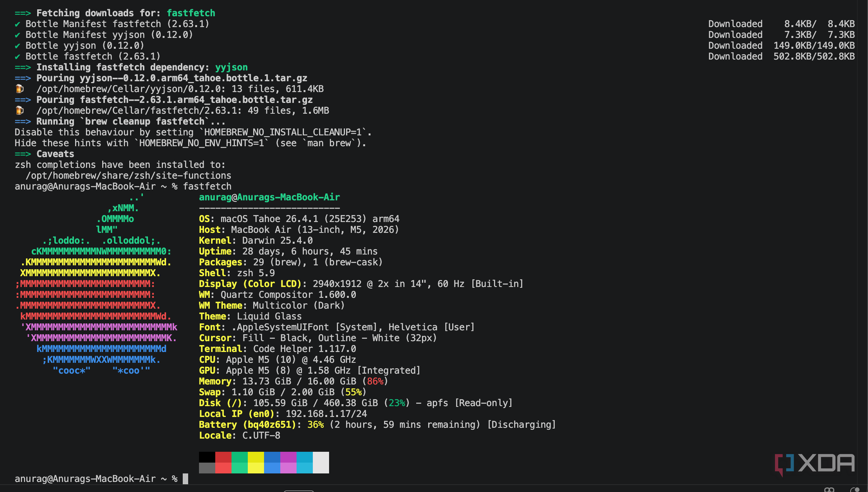Click the beer mug icon beside the fastfetch Cellar path
This screenshot has height=492, width=868.
[x=19, y=111]
